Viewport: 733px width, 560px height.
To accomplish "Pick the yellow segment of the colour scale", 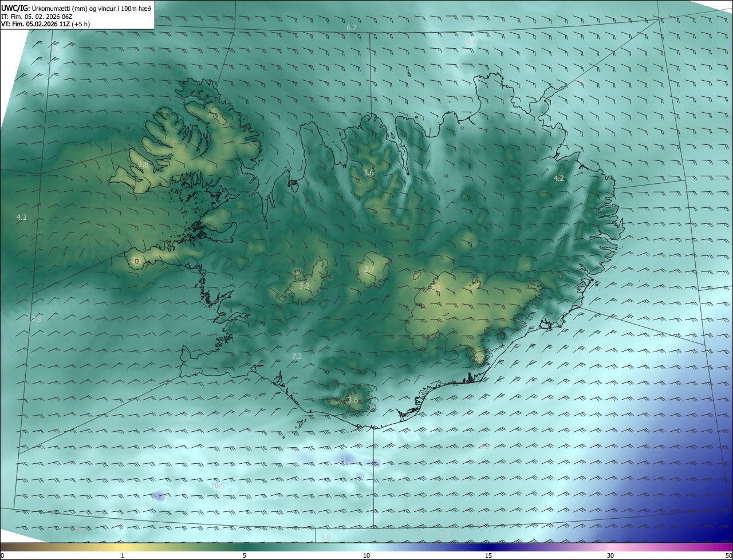I will 123,547.
